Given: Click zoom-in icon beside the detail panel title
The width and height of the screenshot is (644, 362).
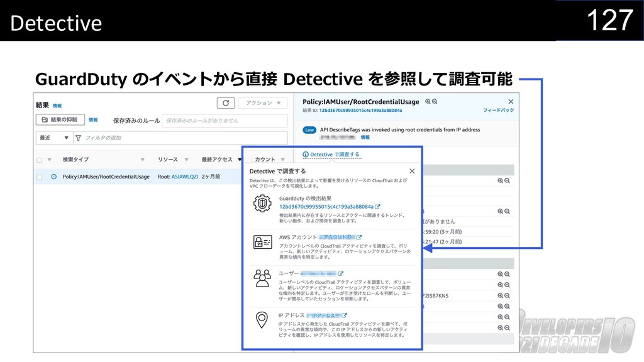Looking at the screenshot, I should [x=428, y=101].
